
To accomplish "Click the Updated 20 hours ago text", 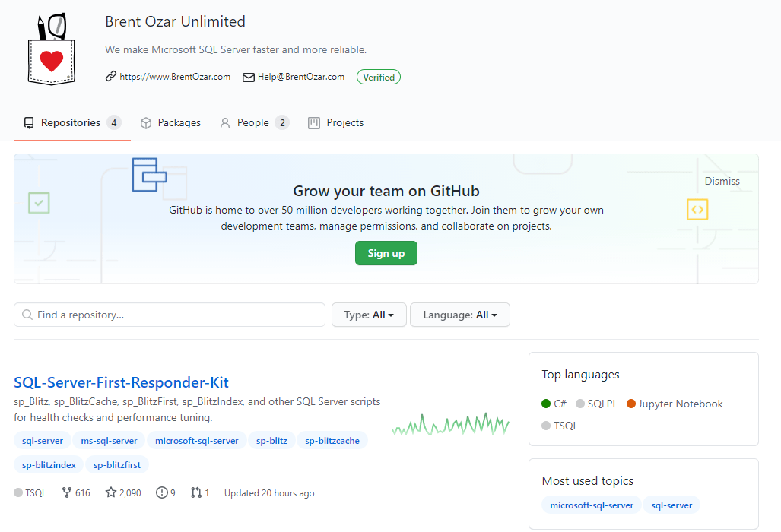I will (x=269, y=493).
